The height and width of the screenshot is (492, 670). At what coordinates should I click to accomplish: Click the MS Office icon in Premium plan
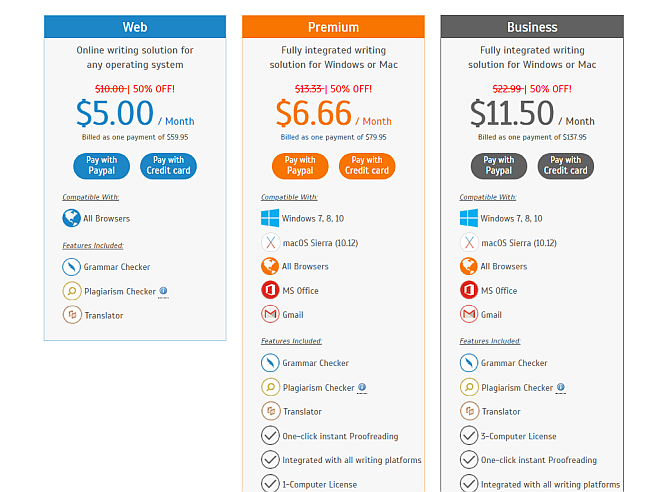pyautogui.click(x=270, y=290)
